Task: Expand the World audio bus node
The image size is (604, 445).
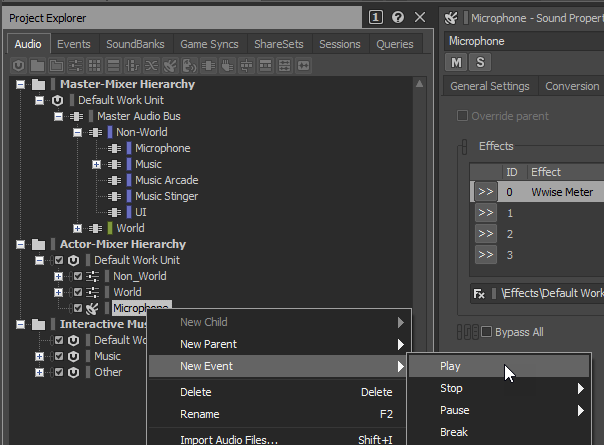Action: tap(78, 228)
